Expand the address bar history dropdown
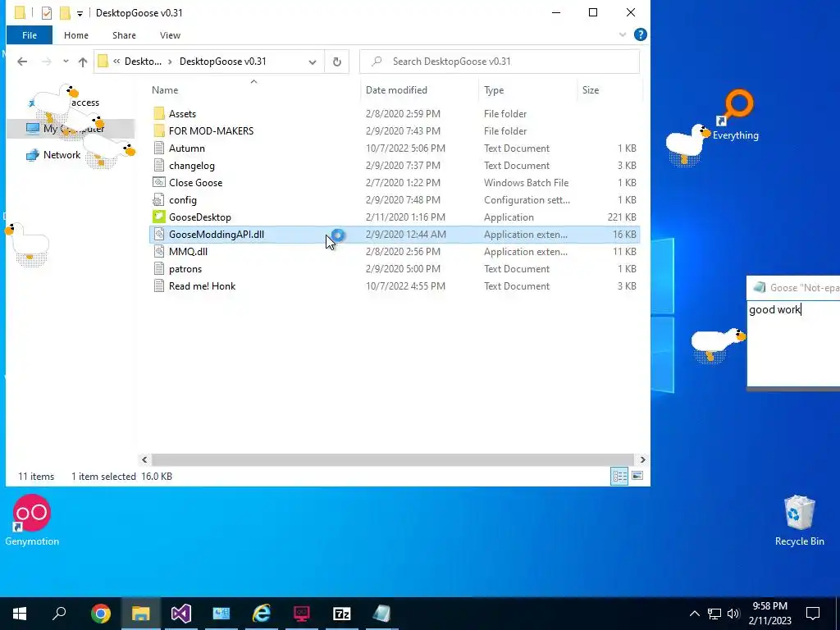This screenshot has height=630, width=840. (x=313, y=62)
